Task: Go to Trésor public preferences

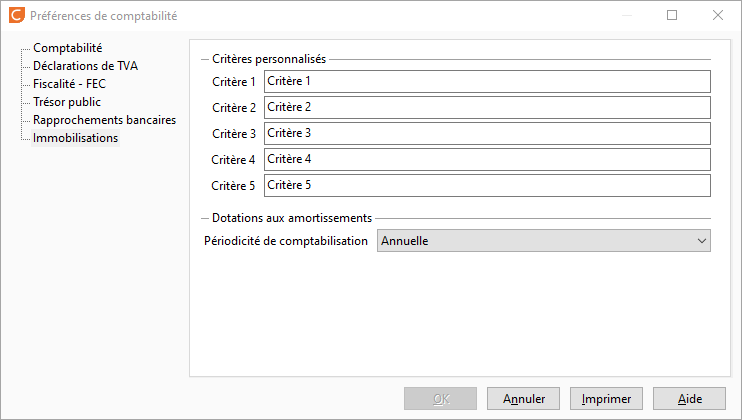Action: tap(67, 102)
